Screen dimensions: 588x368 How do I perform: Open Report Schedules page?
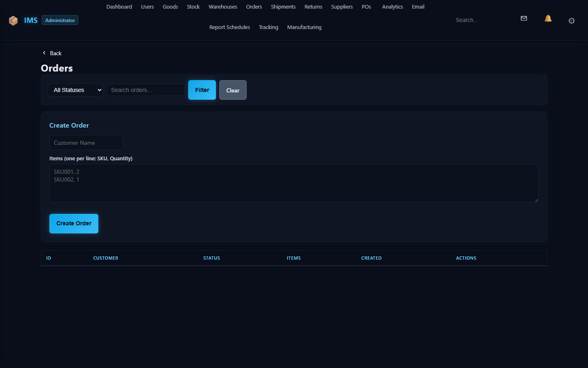click(x=229, y=27)
